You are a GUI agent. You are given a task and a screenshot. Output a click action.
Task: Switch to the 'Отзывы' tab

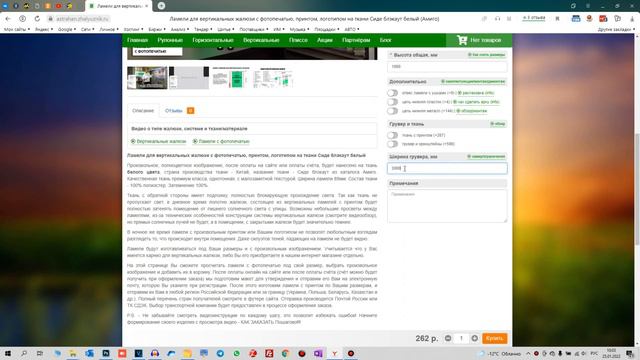click(180, 111)
